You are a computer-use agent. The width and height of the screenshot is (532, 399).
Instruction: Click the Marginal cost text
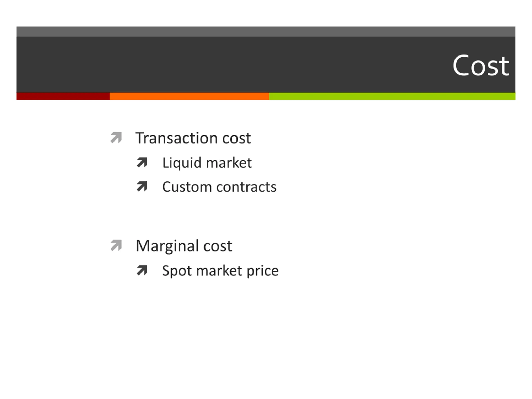pos(184,246)
